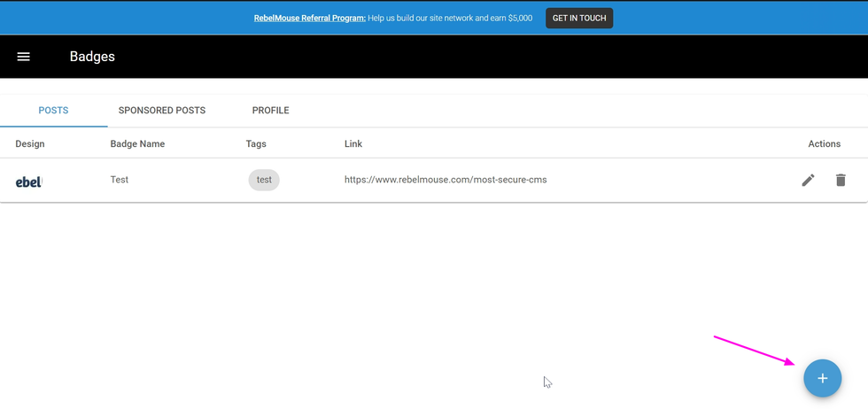The height and width of the screenshot is (409, 868).
Task: Click the Badges page title
Action: click(x=92, y=57)
